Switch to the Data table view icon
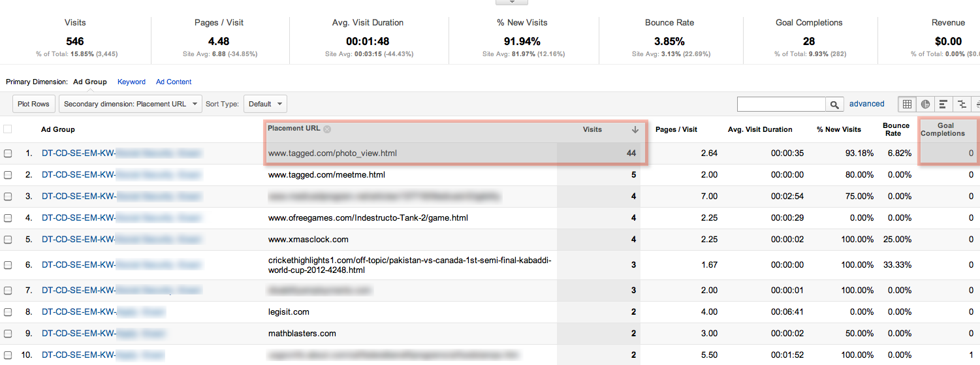 (x=907, y=104)
